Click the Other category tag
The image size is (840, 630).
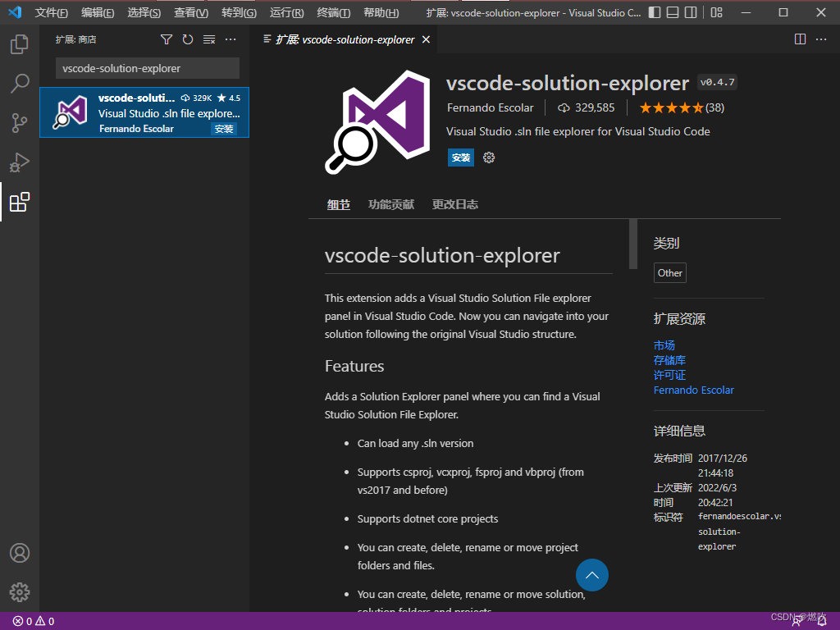tap(669, 272)
